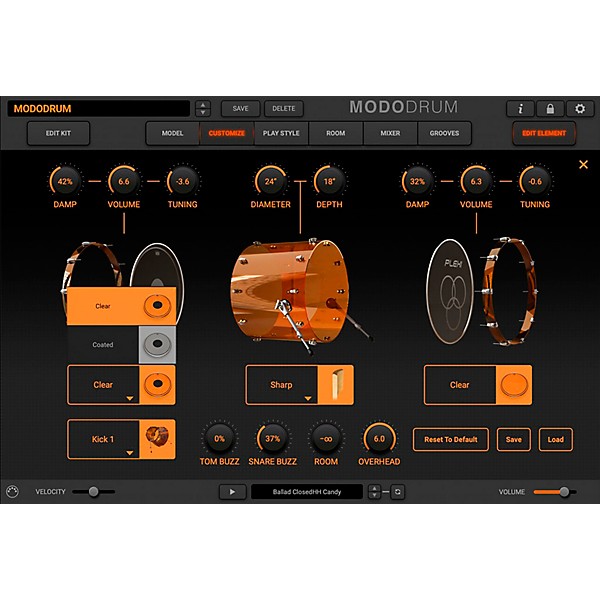The image size is (600, 600).
Task: Click the element Save button
Action: pyautogui.click(x=514, y=439)
